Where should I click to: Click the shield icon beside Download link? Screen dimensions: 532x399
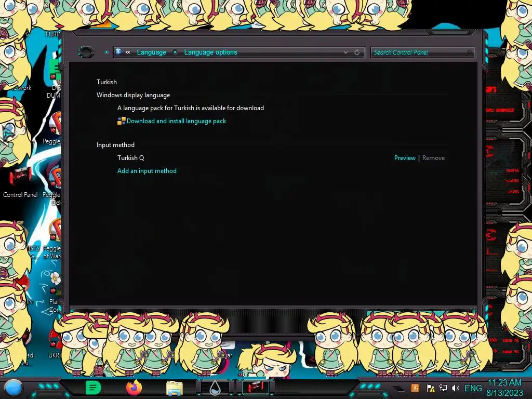[121, 121]
